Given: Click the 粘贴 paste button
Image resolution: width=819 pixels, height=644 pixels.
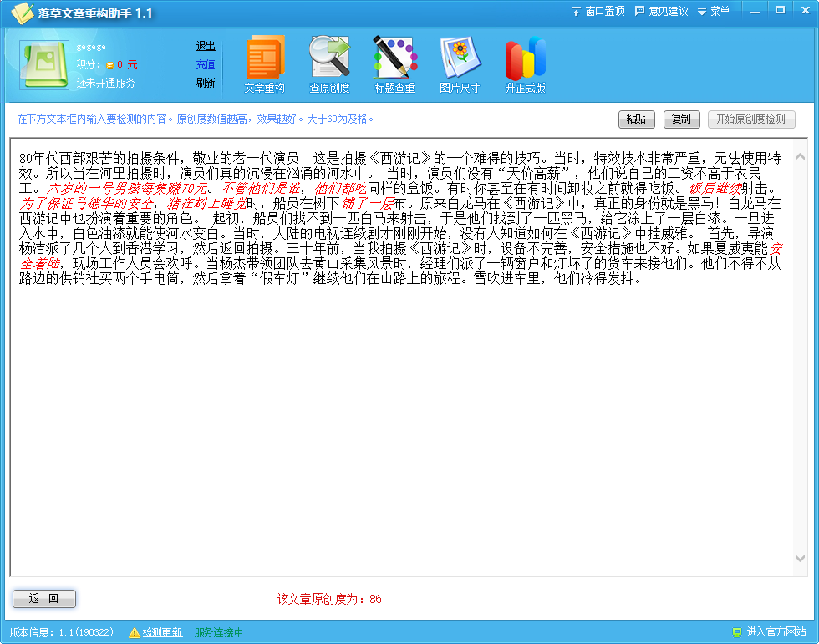Looking at the screenshot, I should 636,119.
